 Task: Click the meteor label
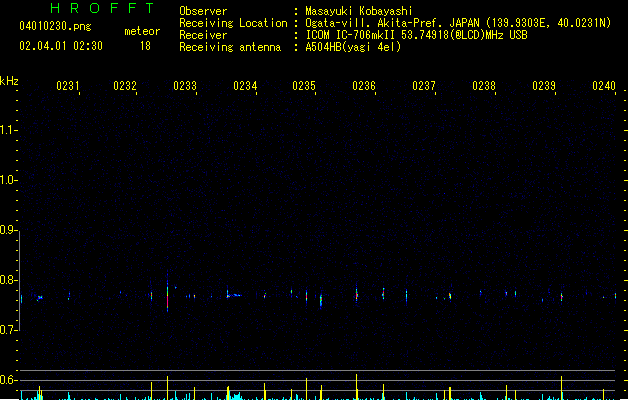pos(142,31)
